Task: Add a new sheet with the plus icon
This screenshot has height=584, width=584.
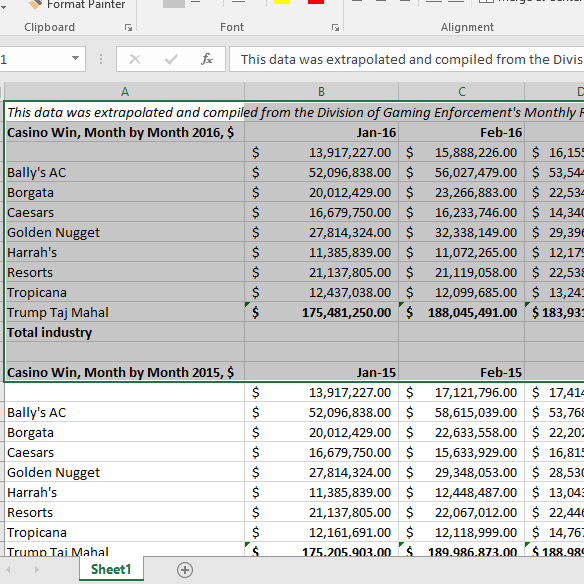Action: click(x=185, y=570)
